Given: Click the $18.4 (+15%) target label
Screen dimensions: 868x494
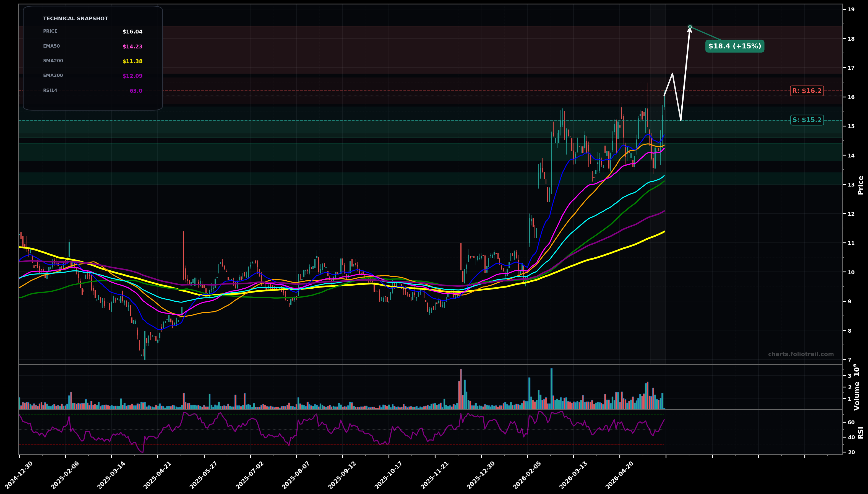Looking at the screenshot, I should tap(735, 46).
